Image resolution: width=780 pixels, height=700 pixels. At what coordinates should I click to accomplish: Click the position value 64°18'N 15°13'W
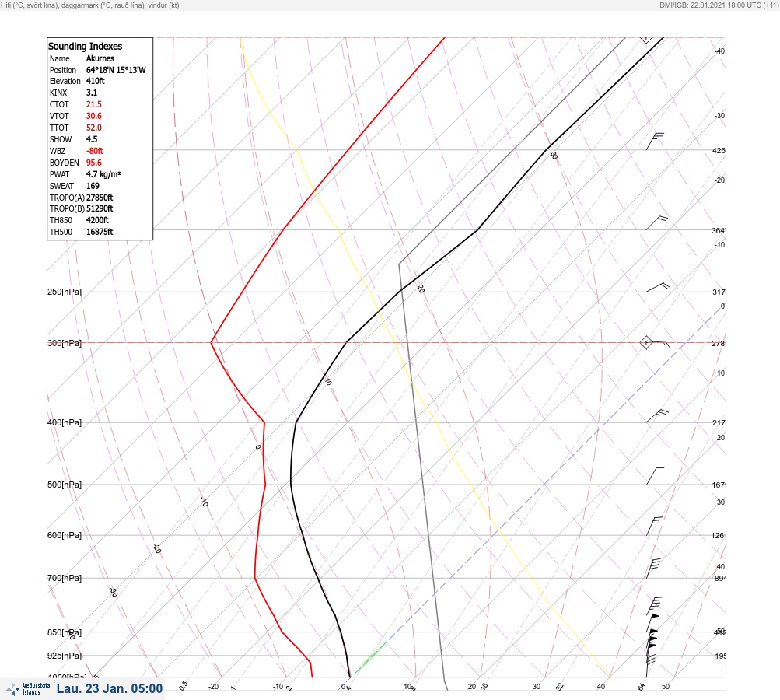[x=116, y=70]
